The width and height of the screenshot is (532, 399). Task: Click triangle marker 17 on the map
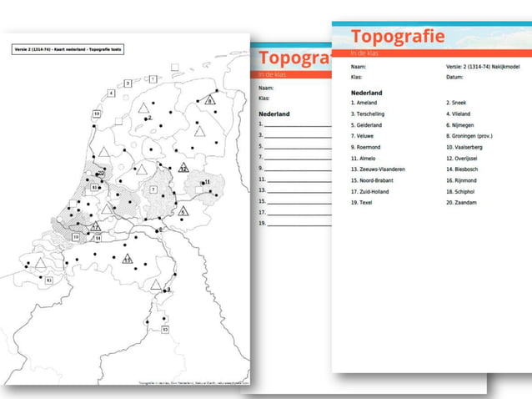point(95,226)
